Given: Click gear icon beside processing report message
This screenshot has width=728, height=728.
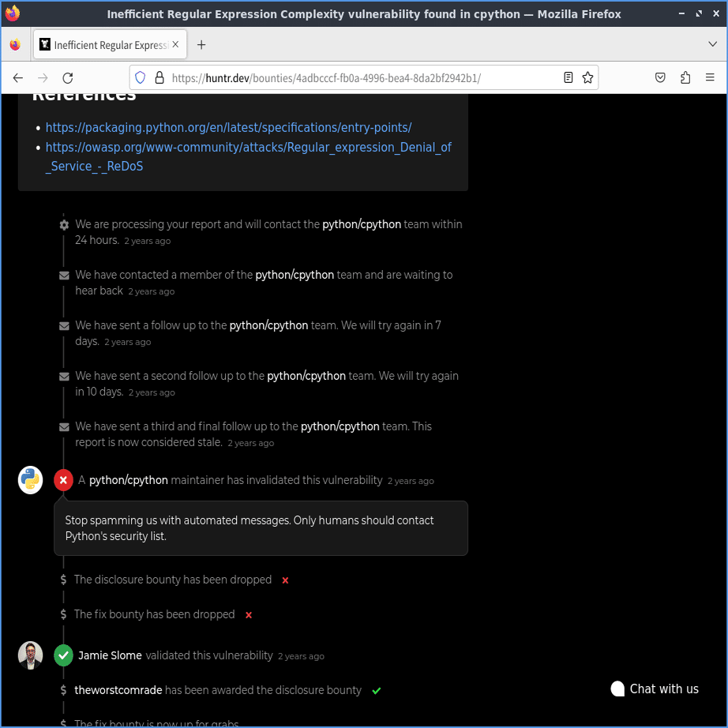Looking at the screenshot, I should coord(64,225).
